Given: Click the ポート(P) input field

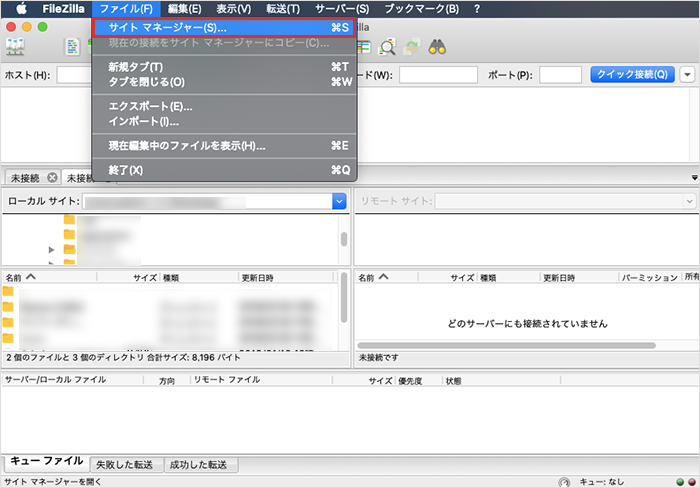Looking at the screenshot, I should [x=560, y=75].
